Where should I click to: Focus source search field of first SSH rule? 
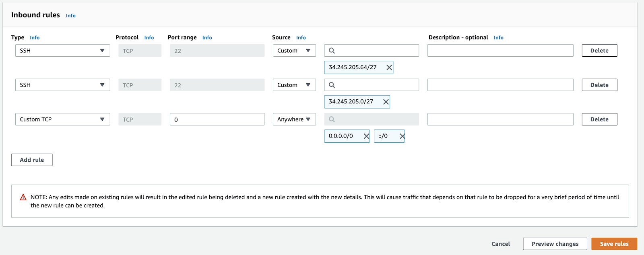point(372,51)
